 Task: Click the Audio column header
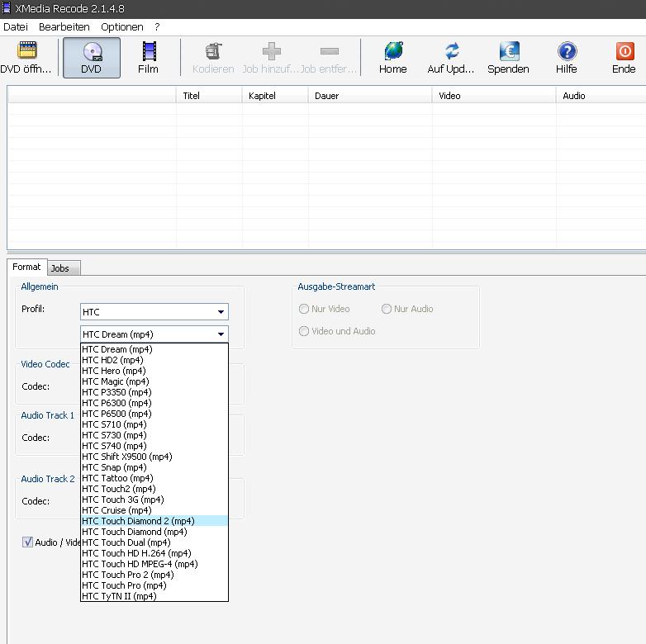point(601,96)
